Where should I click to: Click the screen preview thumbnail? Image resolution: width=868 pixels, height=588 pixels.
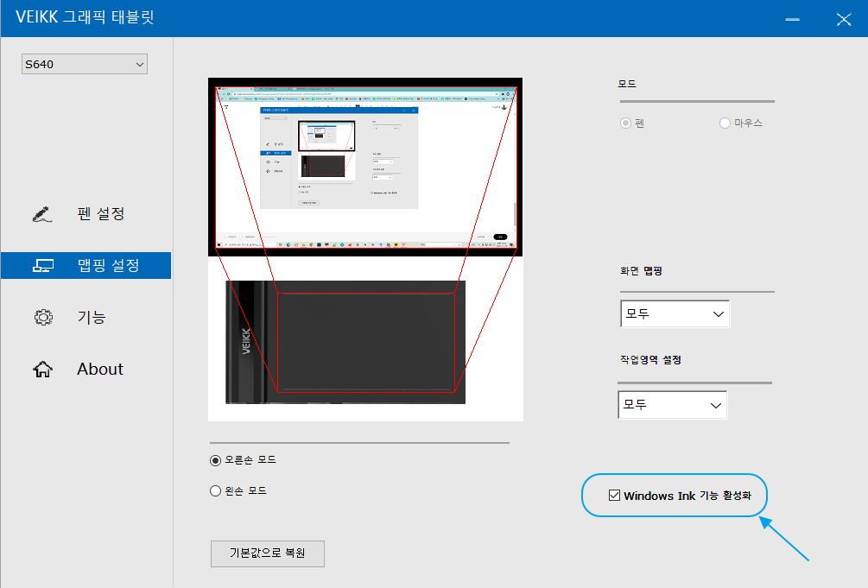(365, 168)
